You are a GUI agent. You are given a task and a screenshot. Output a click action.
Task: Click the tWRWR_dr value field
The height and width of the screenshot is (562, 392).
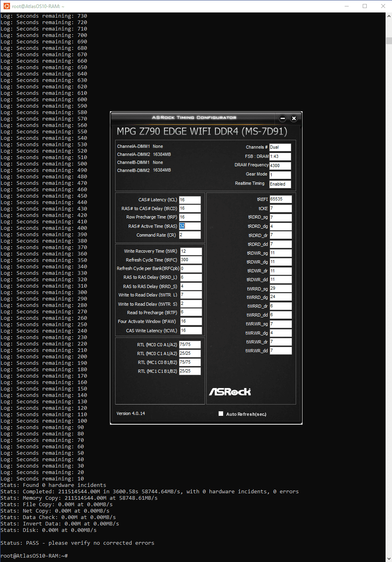280,342
